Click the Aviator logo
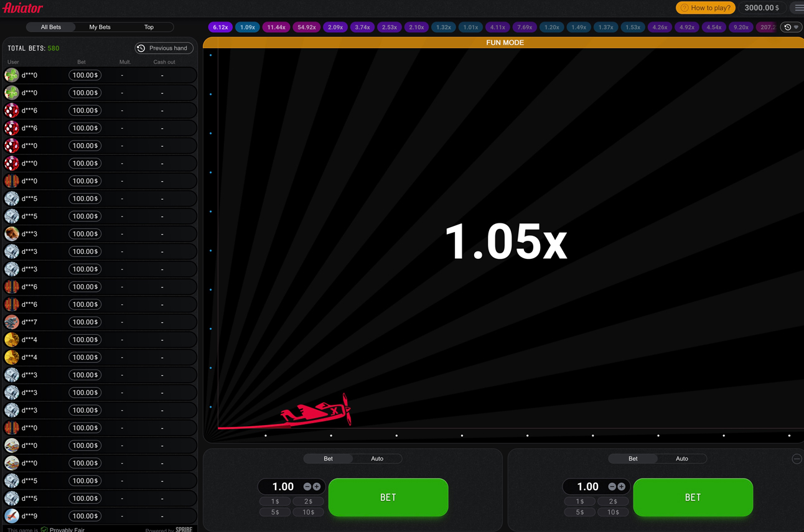Screen dimensions: 804x532 [22, 8]
